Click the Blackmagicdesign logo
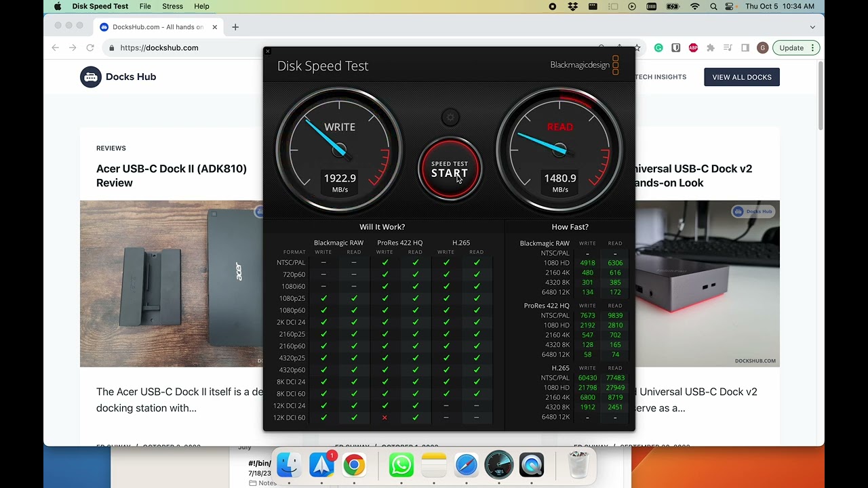868x488 pixels. 585,65
